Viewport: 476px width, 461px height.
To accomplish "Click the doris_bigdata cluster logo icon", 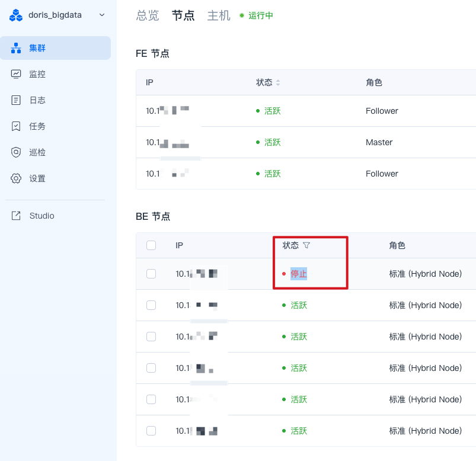I will (16, 15).
